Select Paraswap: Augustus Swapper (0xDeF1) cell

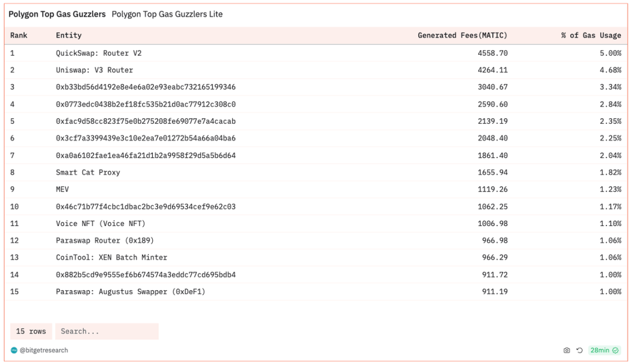[130, 292]
